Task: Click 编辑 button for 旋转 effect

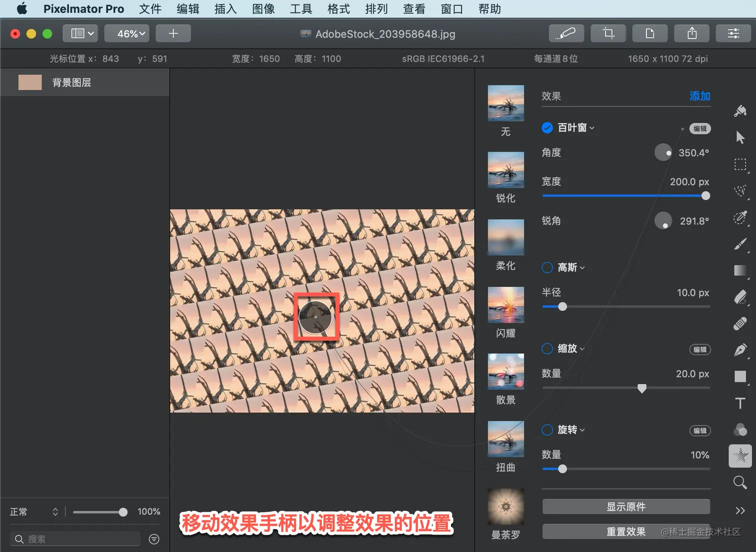Action: point(700,430)
